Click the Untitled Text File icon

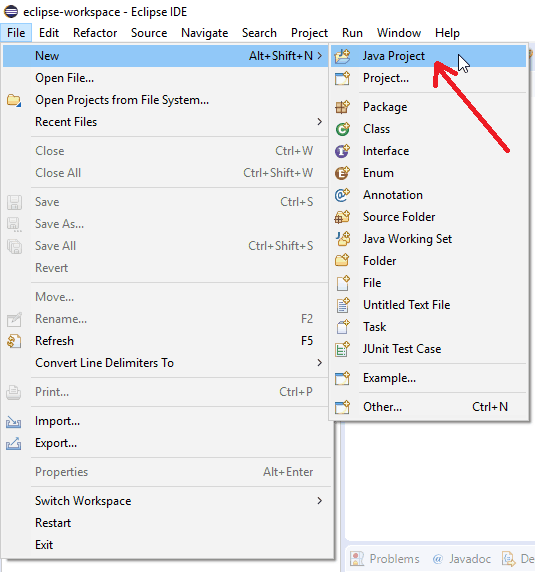[x=342, y=305]
